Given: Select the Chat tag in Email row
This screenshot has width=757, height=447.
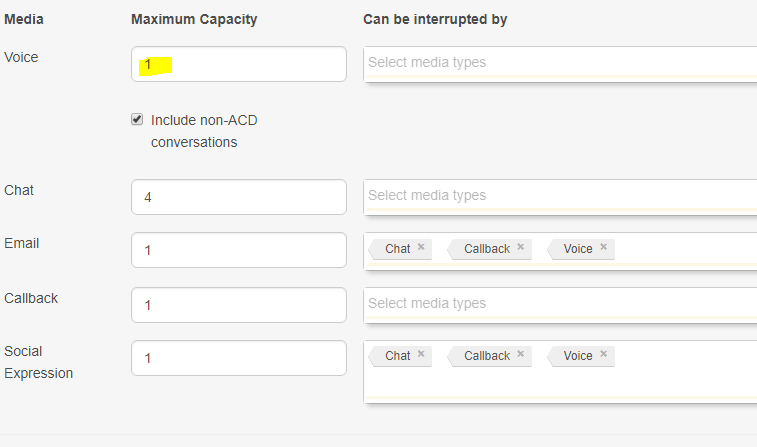Looking at the screenshot, I should coord(397,249).
